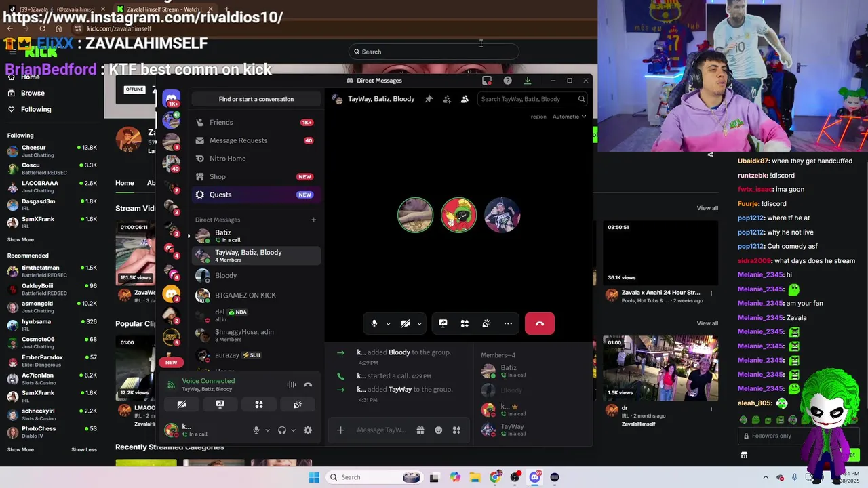Expand output device arrow in user panel
This screenshot has width=868, height=488.
(293, 430)
